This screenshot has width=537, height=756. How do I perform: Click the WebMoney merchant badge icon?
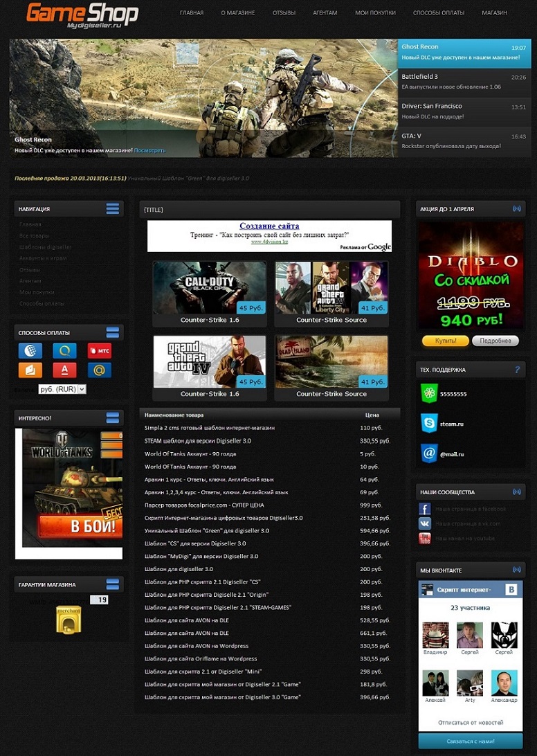click(69, 620)
